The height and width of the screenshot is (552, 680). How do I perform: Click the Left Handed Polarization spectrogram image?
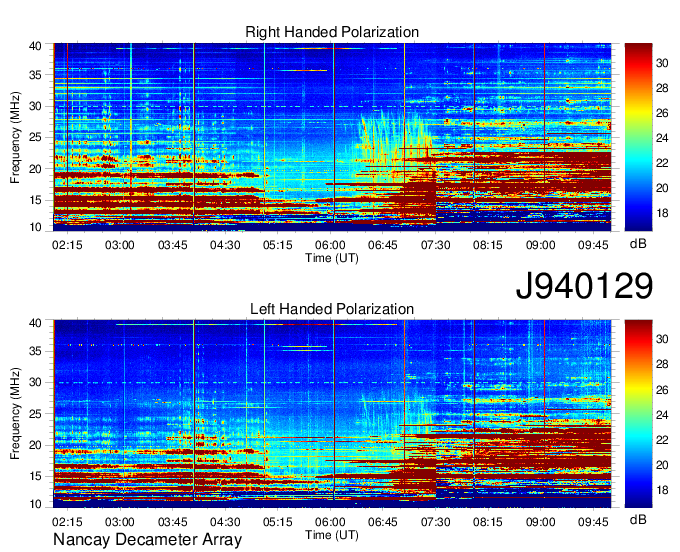(332, 414)
